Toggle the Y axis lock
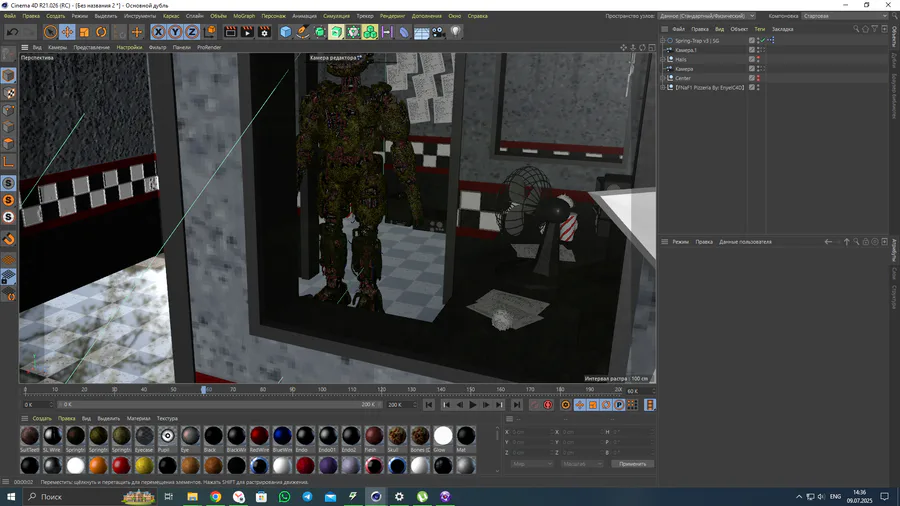900x506 pixels. 175,32
